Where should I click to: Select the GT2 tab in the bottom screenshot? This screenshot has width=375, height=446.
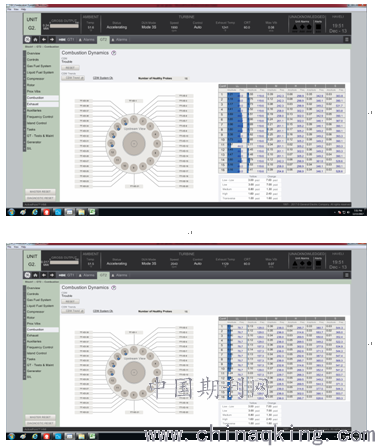[103, 275]
